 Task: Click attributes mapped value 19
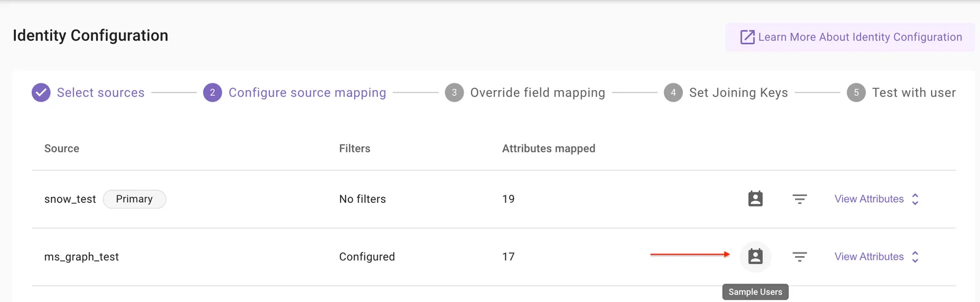(x=508, y=199)
